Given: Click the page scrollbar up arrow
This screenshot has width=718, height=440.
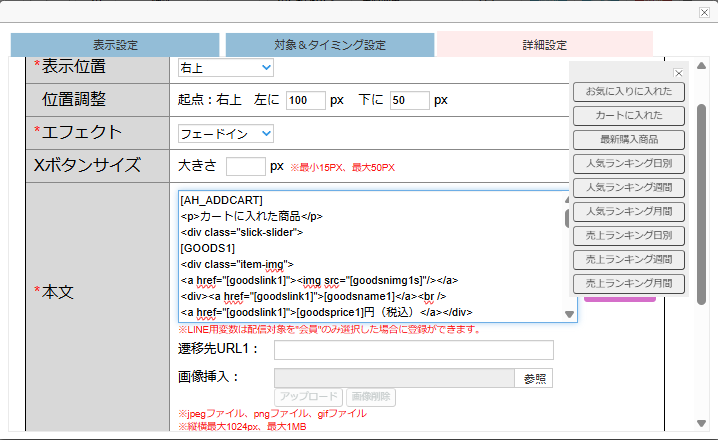Looking at the screenshot, I should pos(702,65).
